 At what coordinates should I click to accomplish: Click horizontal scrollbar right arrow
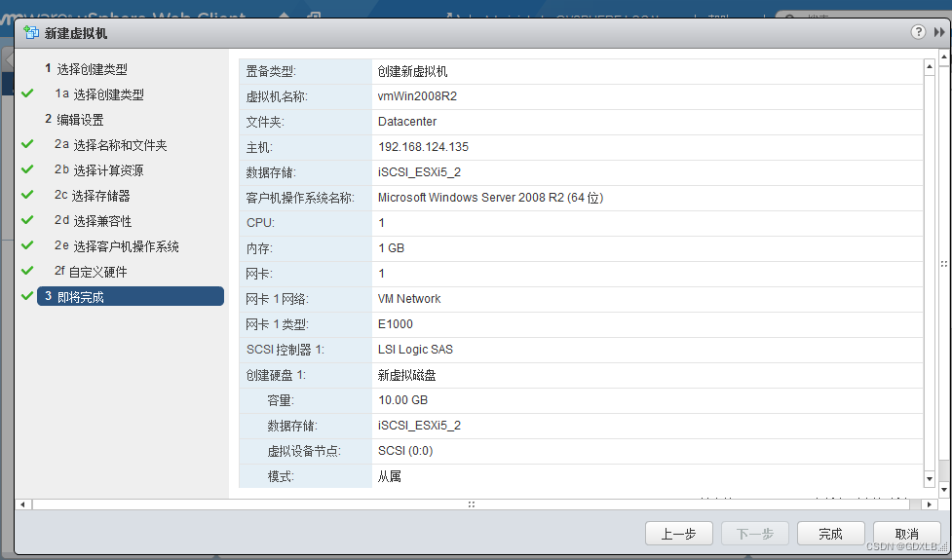[929, 504]
